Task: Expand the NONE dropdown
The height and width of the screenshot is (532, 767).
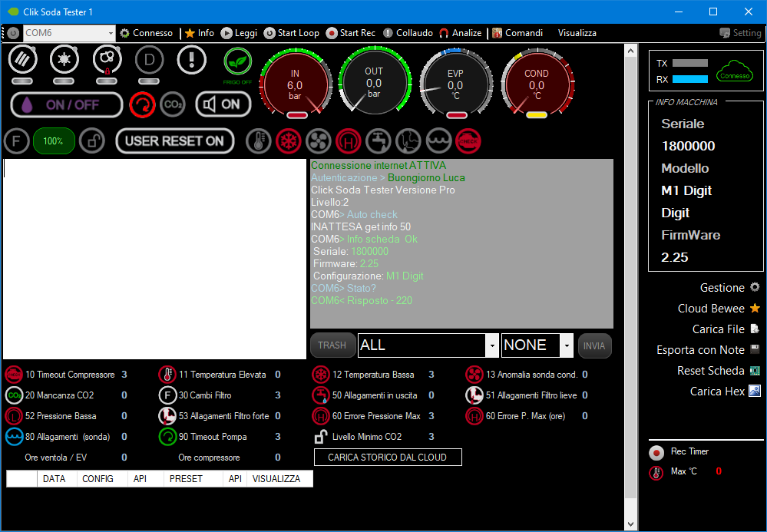Action: click(567, 346)
